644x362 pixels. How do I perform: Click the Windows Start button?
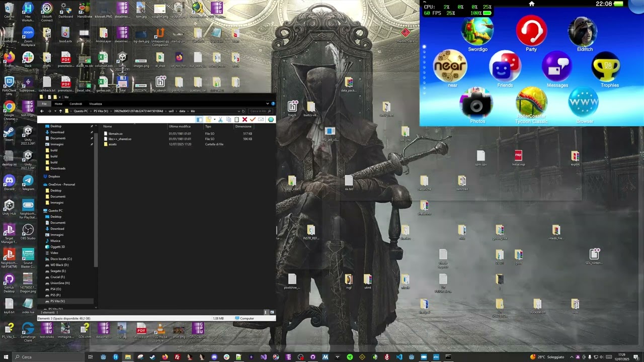tap(5, 357)
